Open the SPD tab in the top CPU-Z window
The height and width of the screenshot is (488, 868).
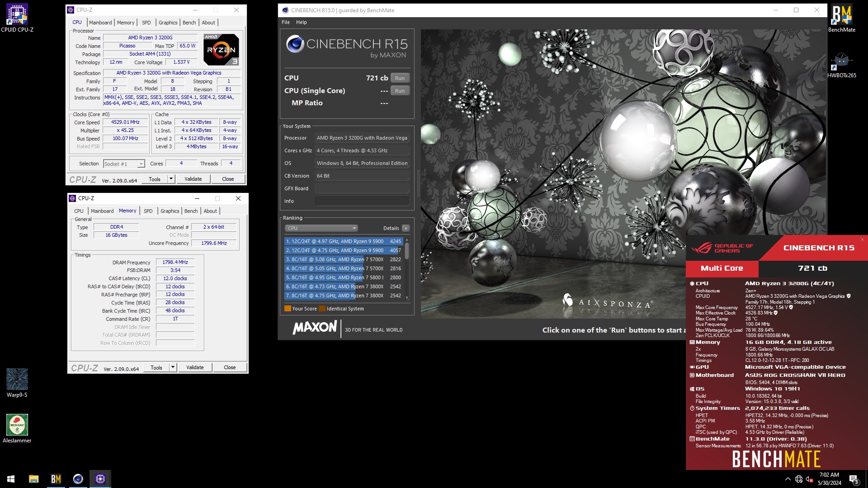point(146,23)
